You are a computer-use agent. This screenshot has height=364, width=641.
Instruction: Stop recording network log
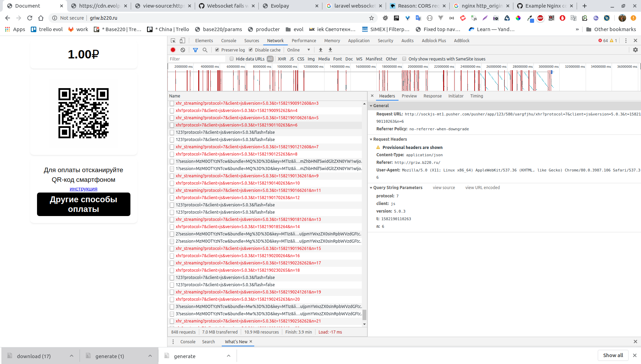[x=173, y=50]
